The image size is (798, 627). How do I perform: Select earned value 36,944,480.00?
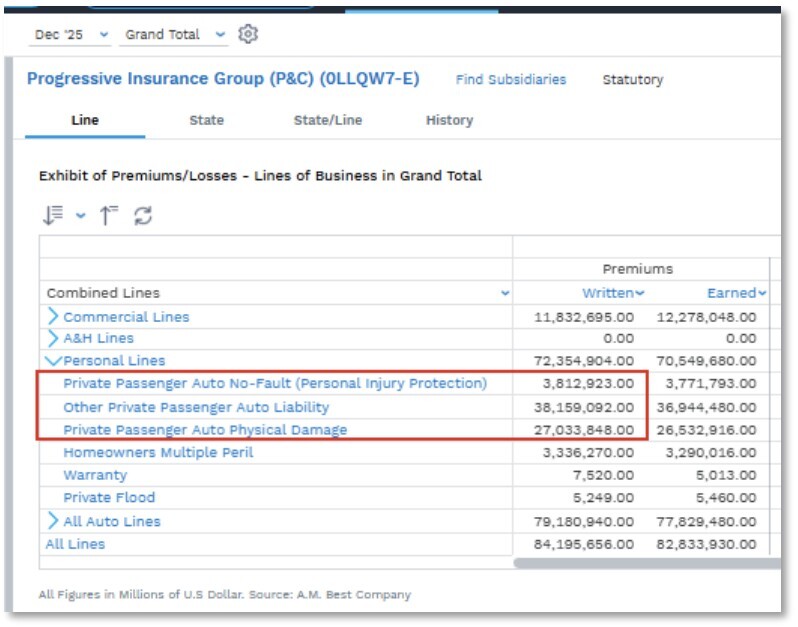pos(706,407)
